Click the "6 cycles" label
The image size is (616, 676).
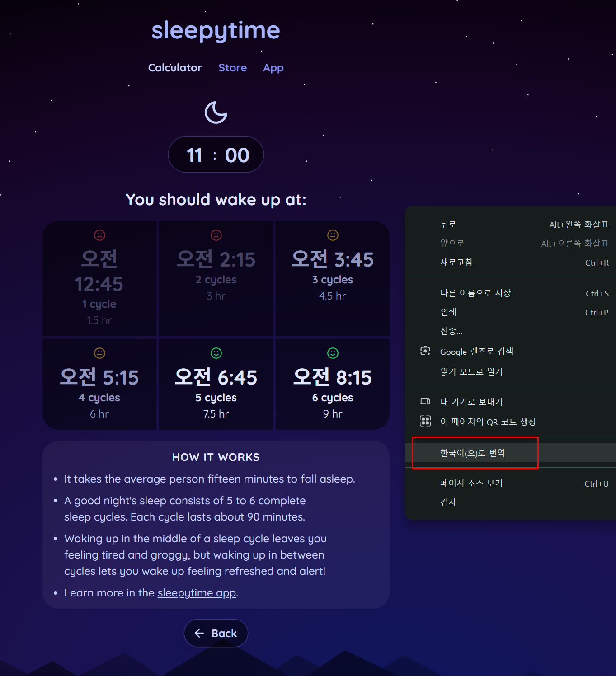333,398
